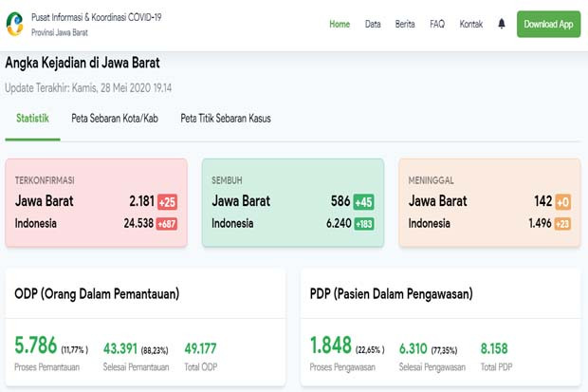
Task: Open the FAQ menu item
Action: tap(437, 24)
